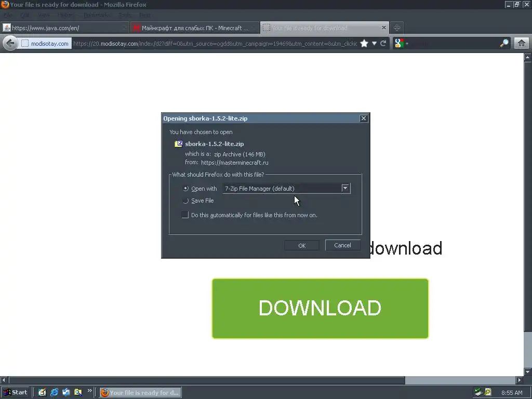
Task: Click the bookmark star icon in address bar
Action: (364, 44)
